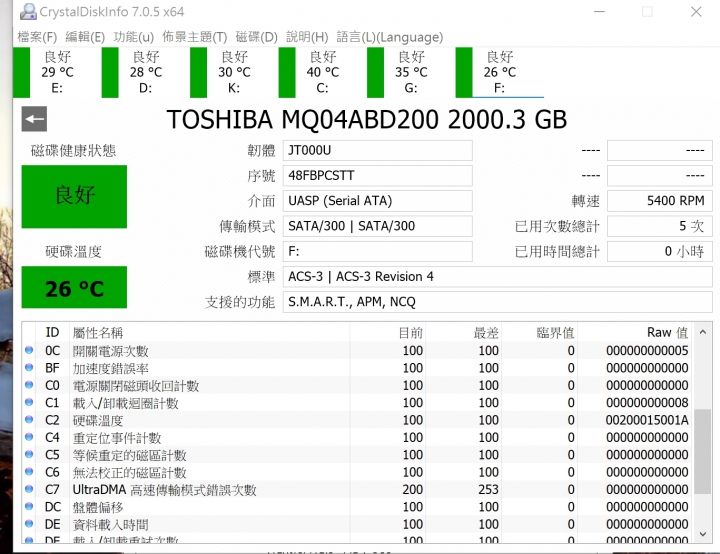The image size is (720, 554).
Task: Switch to the D: disk tab at 28 °C
Action: (146, 73)
